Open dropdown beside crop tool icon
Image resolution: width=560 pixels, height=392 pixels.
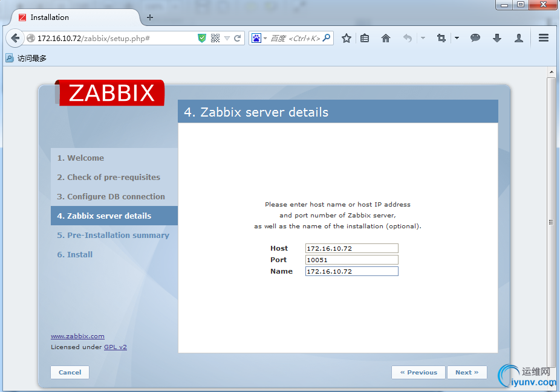[x=457, y=38]
